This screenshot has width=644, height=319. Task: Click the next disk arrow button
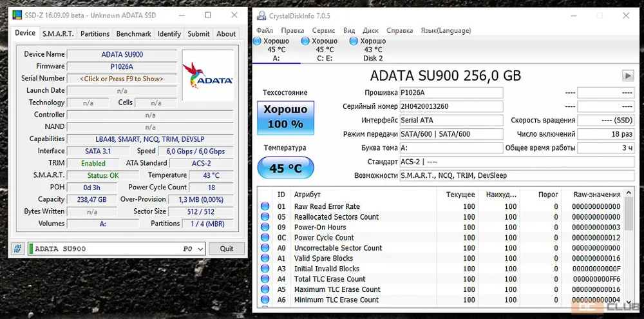coord(628,75)
